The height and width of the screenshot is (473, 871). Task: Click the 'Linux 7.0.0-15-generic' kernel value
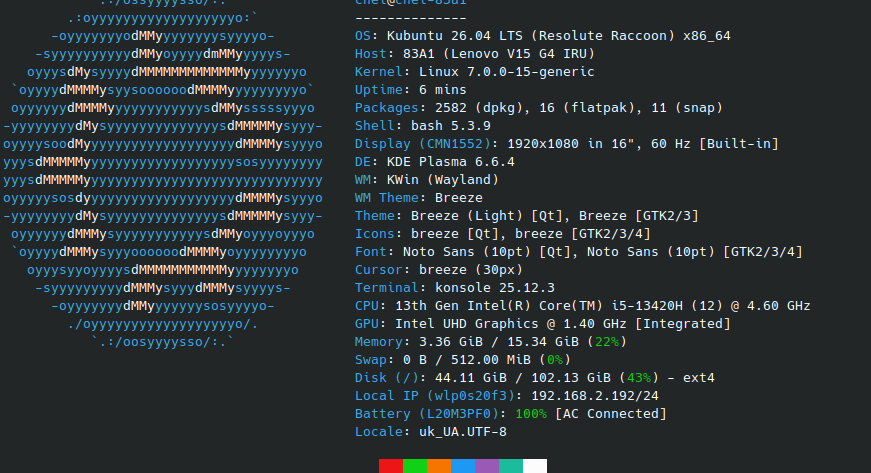pos(507,72)
